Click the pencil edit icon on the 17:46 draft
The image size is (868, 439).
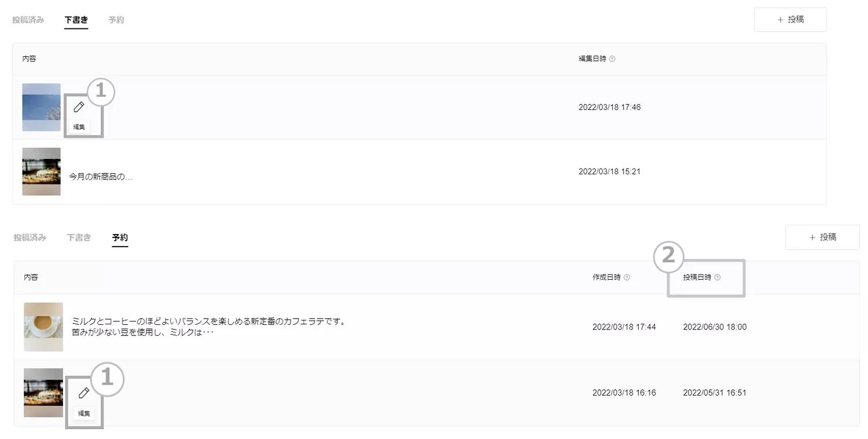point(79,107)
